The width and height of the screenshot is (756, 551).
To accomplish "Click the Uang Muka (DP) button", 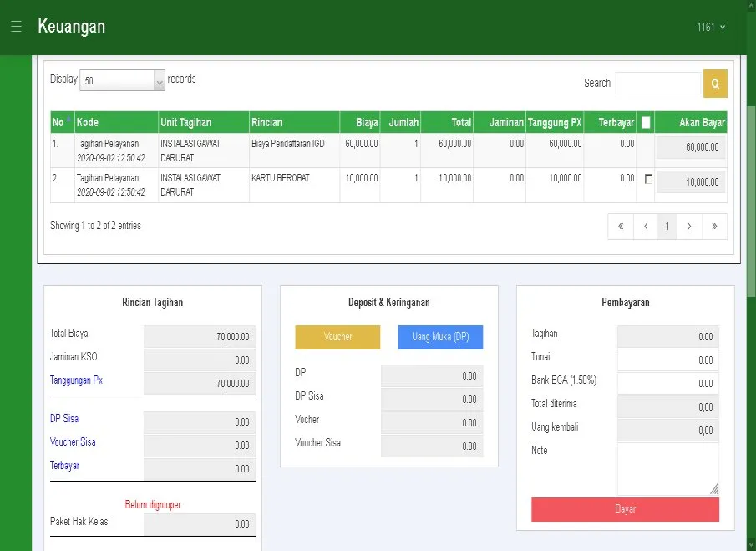I will click(440, 337).
